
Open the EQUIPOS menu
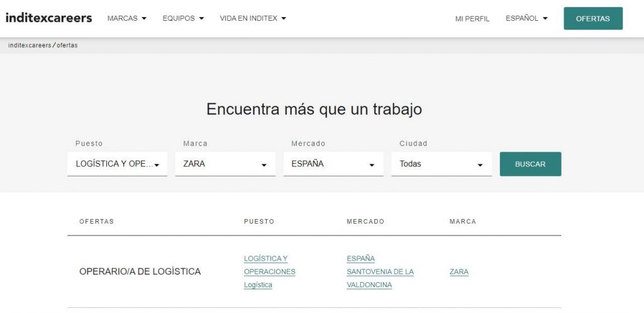click(183, 18)
